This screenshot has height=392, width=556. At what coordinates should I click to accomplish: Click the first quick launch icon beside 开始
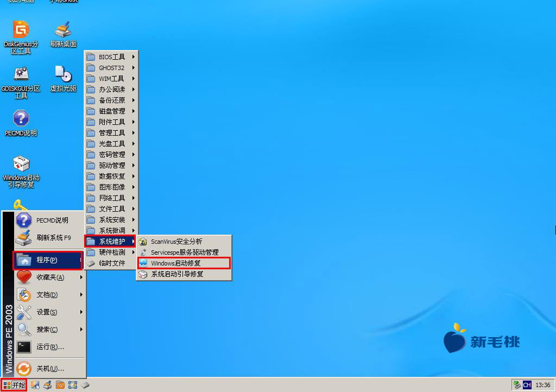35,385
